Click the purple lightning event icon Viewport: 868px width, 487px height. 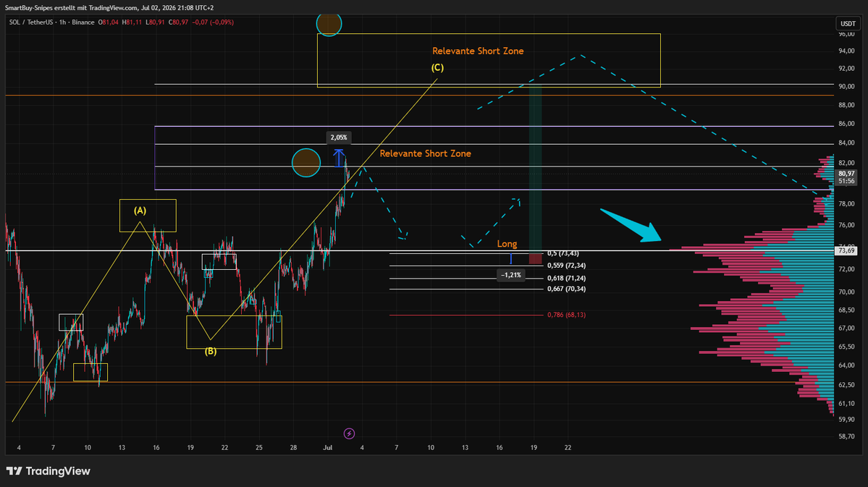pos(350,433)
